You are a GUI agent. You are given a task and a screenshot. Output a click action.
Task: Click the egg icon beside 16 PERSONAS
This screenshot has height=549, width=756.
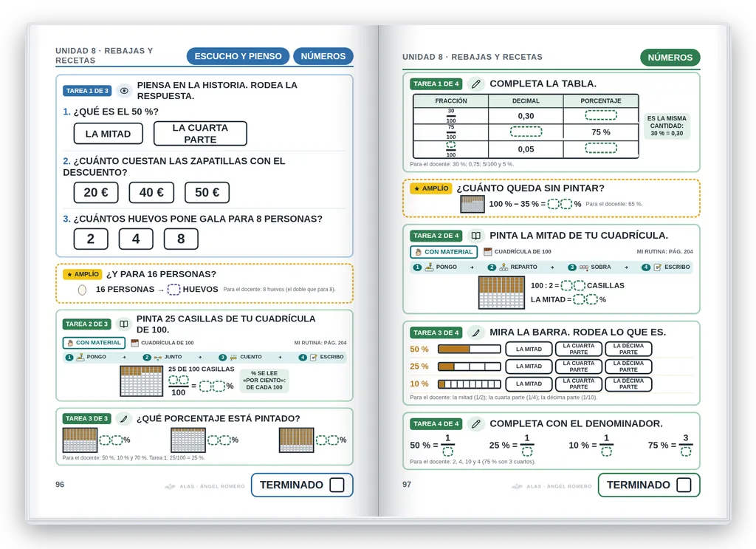point(83,290)
